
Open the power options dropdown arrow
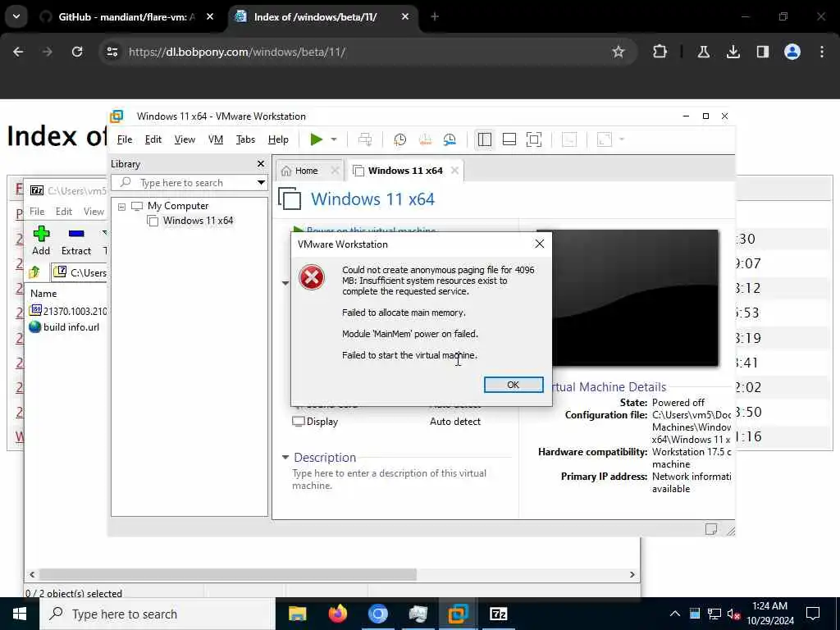(x=334, y=139)
